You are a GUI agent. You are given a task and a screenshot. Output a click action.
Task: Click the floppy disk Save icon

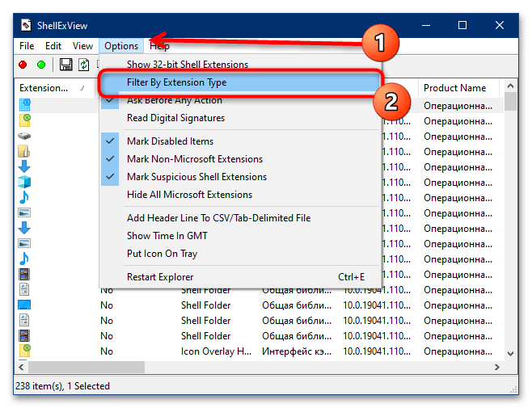(x=65, y=65)
